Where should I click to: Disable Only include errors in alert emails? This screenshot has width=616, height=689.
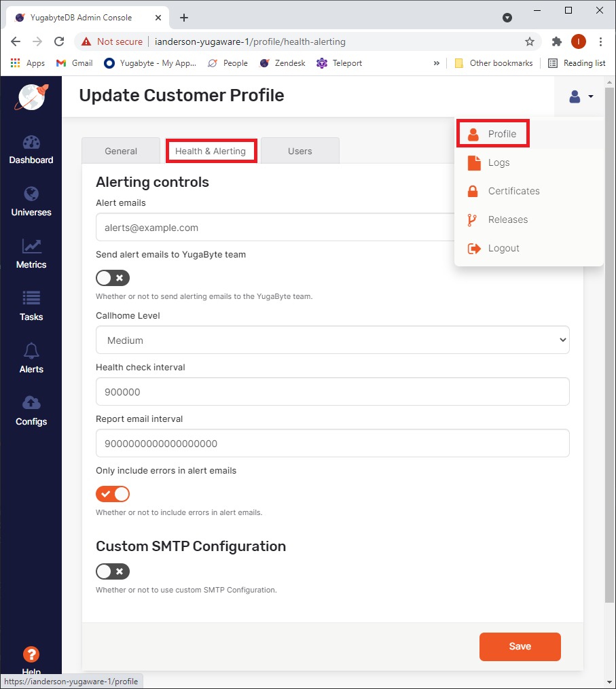pos(113,494)
